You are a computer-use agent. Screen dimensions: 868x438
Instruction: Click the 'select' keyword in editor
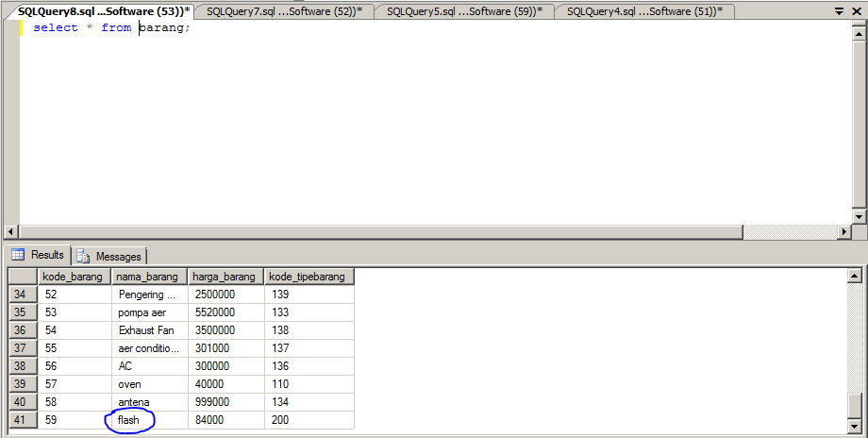pyautogui.click(x=56, y=27)
